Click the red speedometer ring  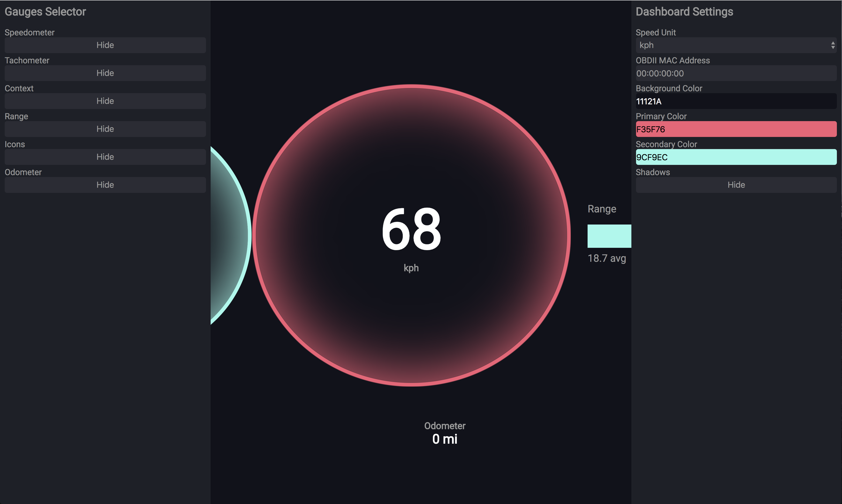pos(411,86)
